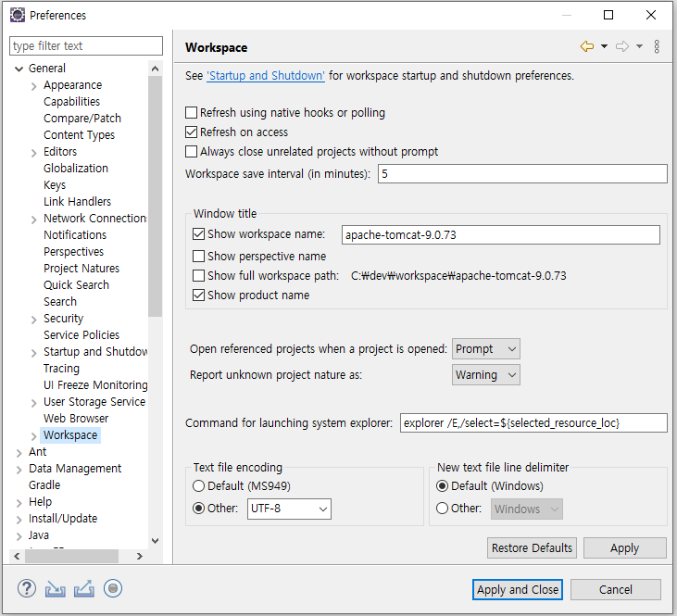Toggle the Refresh on access checkbox
Screen dimensions: 677x616
tap(192, 132)
